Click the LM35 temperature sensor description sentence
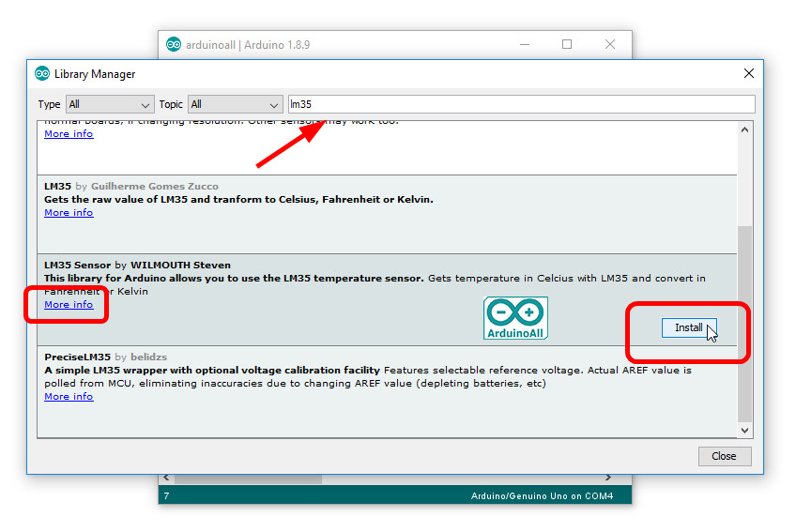The width and height of the screenshot is (811, 532). (234, 278)
